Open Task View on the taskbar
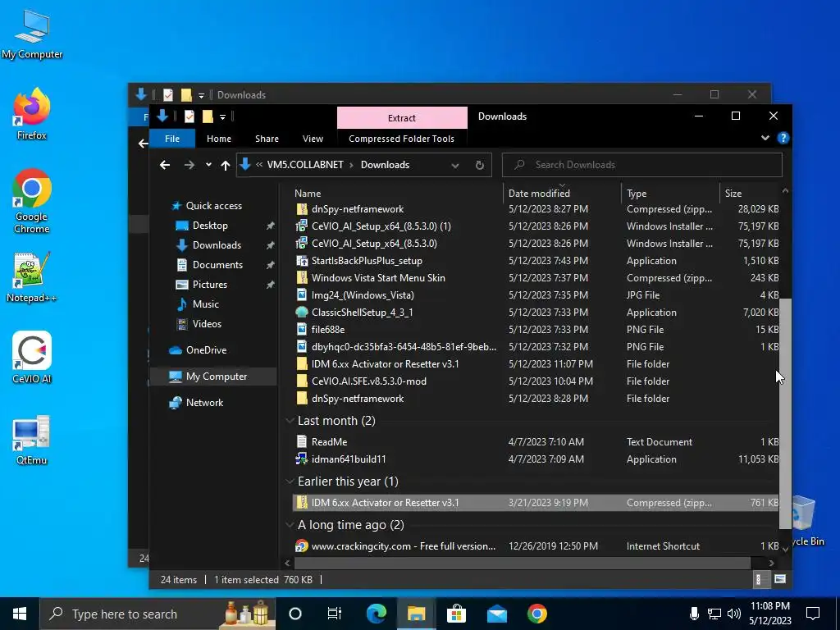The image size is (840, 630). coord(335,614)
